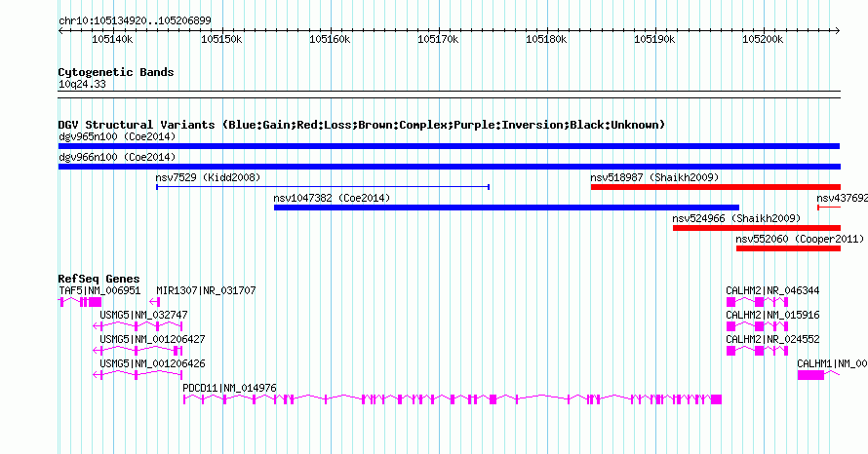Click the nsv7529 (Kidd2008) label
The width and height of the screenshot is (868, 454).
[208, 177]
